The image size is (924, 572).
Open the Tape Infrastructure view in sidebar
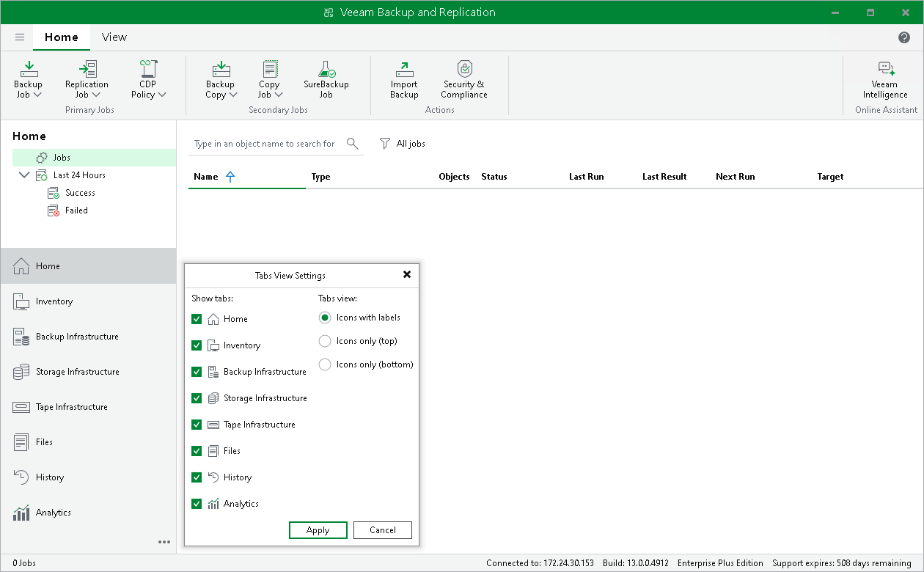pos(88,407)
